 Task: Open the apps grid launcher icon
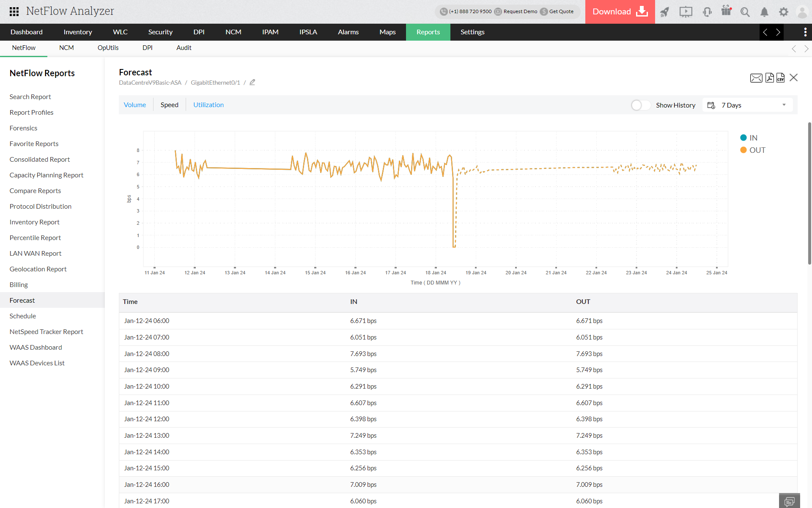point(14,11)
